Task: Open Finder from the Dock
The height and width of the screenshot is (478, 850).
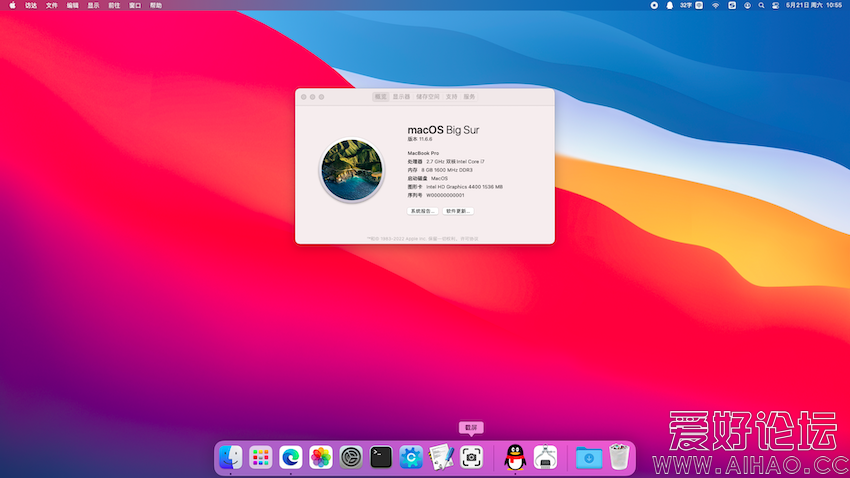Action: pos(231,458)
